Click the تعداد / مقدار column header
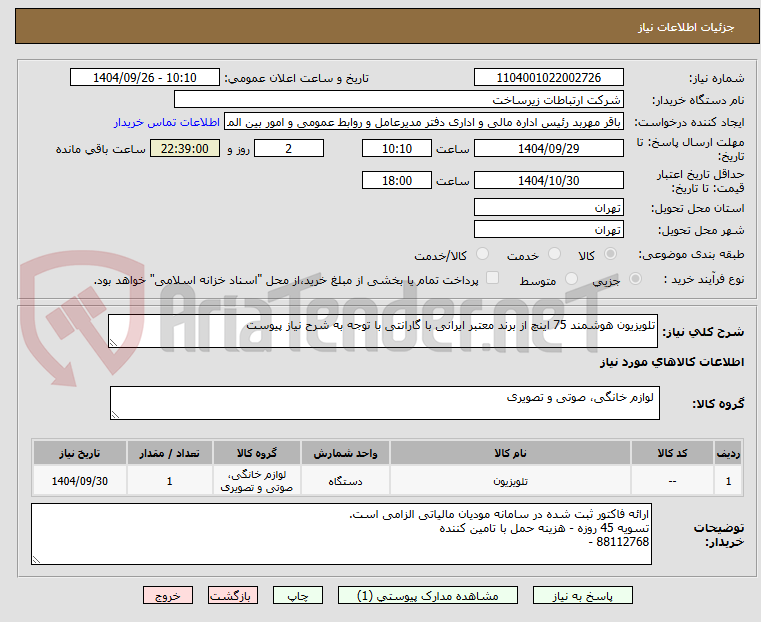Viewport: 761px width, 622px height. tap(169, 453)
